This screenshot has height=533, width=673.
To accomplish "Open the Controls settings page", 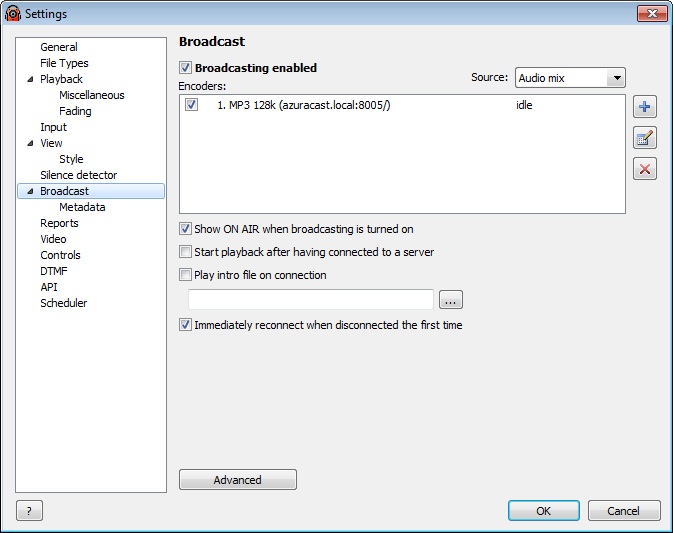I will (x=60, y=255).
